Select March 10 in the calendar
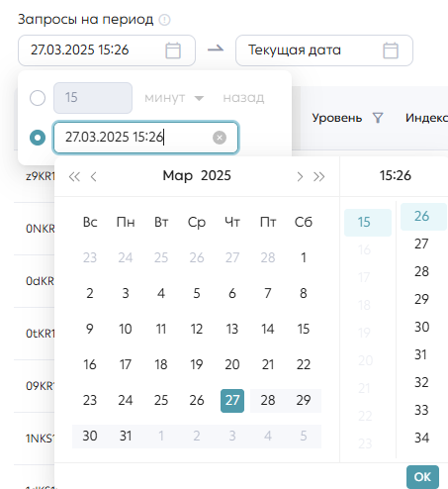 (126, 329)
